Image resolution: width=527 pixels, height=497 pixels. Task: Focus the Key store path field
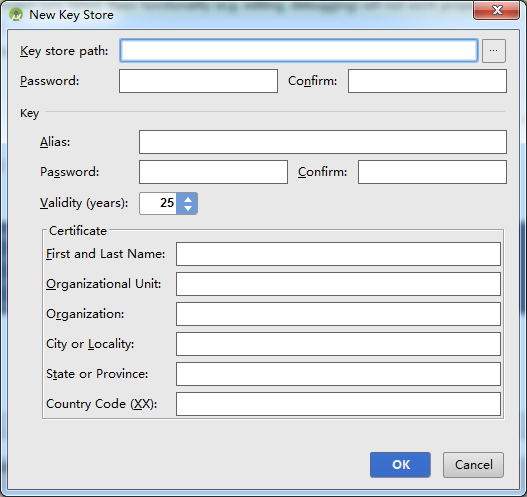coord(299,51)
